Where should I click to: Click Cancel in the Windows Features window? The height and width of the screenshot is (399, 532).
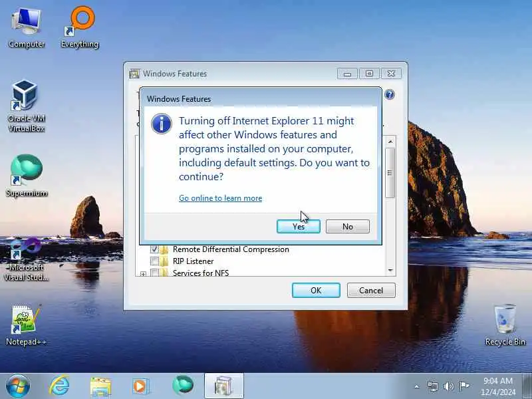click(371, 291)
